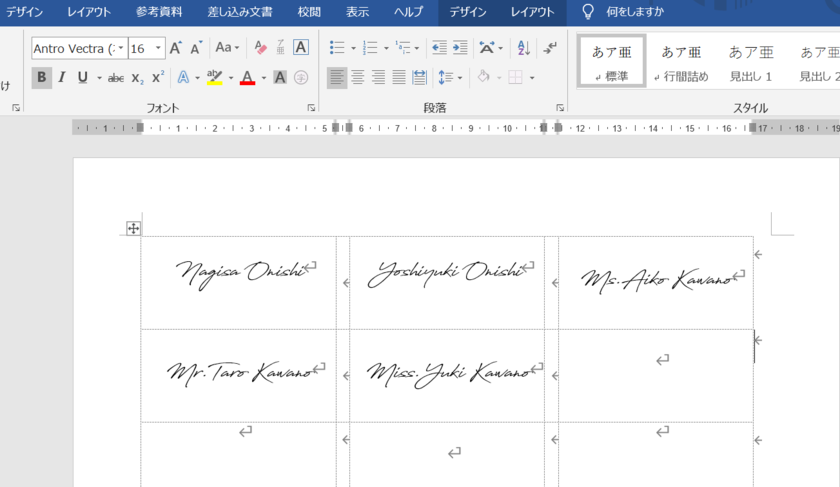Image resolution: width=840 pixels, height=487 pixels.
Task: Click Miss. Yuki Kawano name cell
Action: click(x=447, y=376)
